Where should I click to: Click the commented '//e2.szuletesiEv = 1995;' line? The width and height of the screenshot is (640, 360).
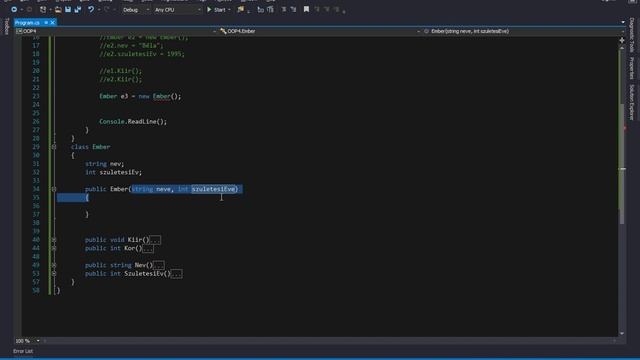[142, 54]
